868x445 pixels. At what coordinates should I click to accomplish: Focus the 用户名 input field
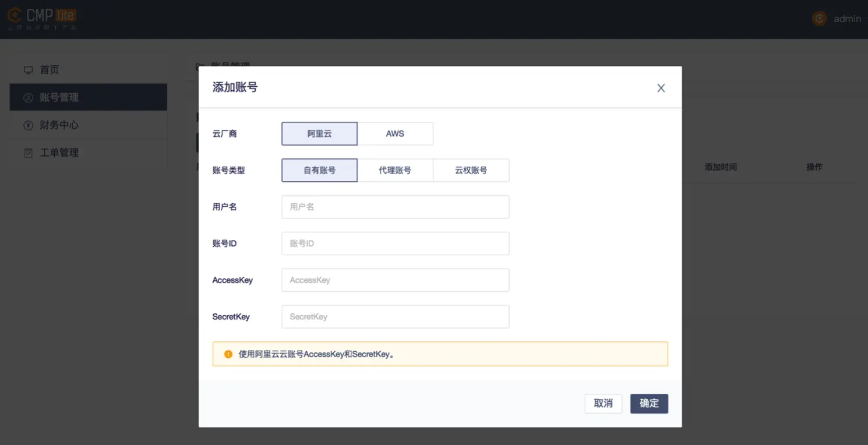(395, 207)
